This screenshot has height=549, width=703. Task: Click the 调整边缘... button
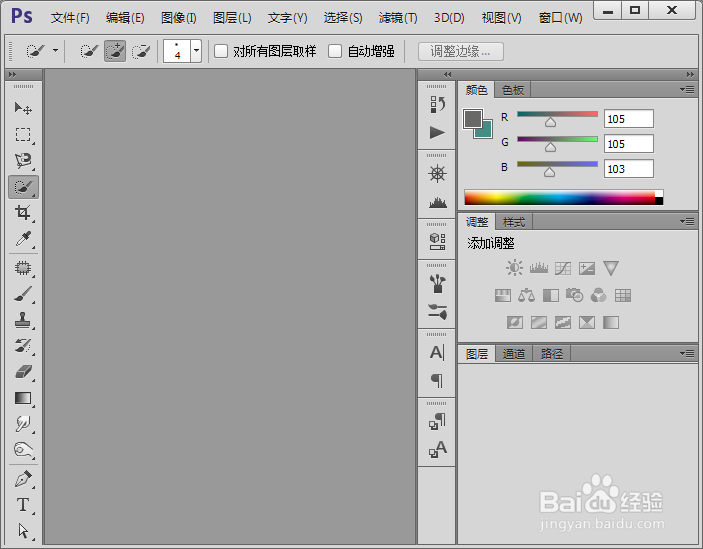click(460, 51)
